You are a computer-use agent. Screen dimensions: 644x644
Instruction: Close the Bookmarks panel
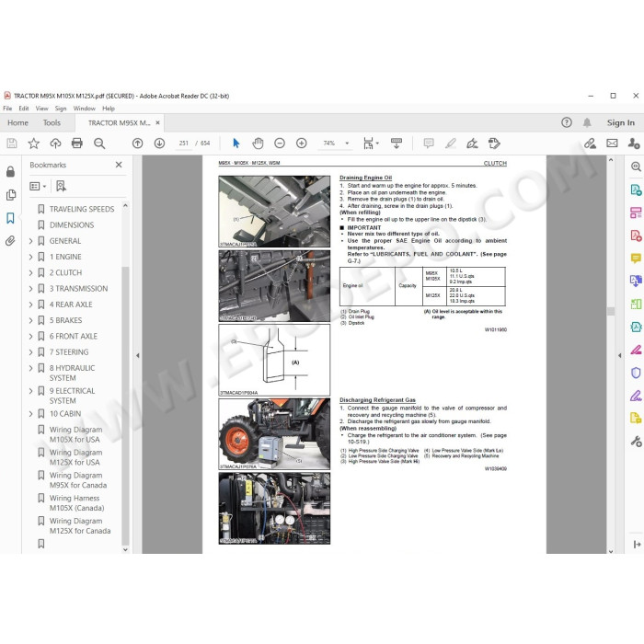point(119,165)
